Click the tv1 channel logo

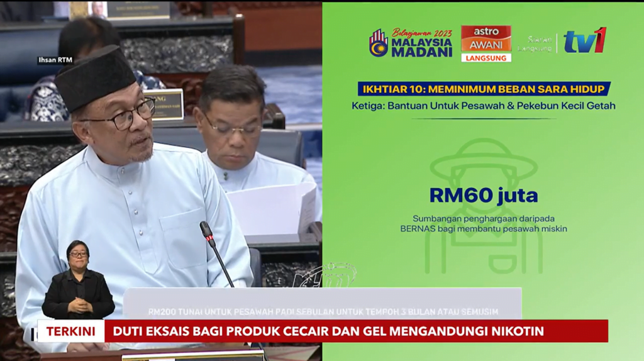click(585, 40)
